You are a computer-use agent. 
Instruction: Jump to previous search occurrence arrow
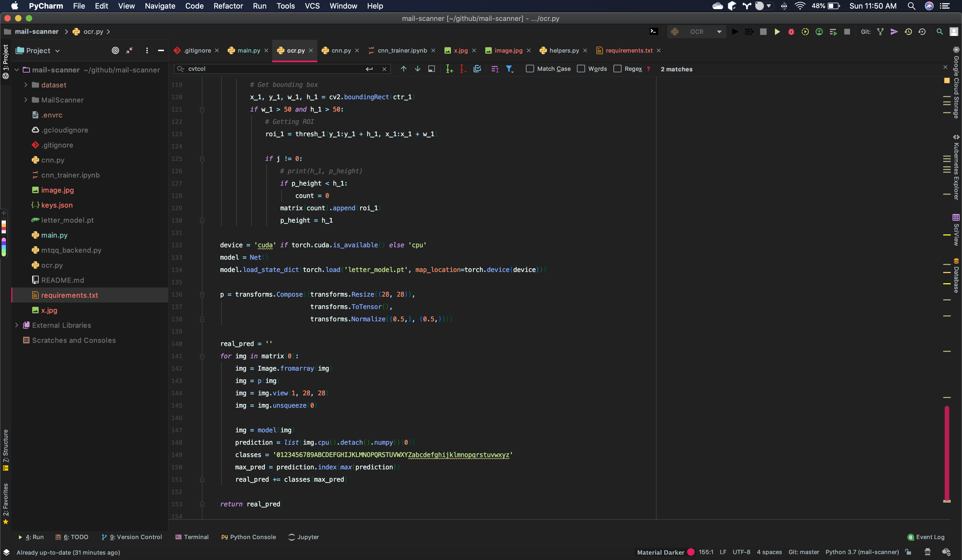pyautogui.click(x=403, y=69)
